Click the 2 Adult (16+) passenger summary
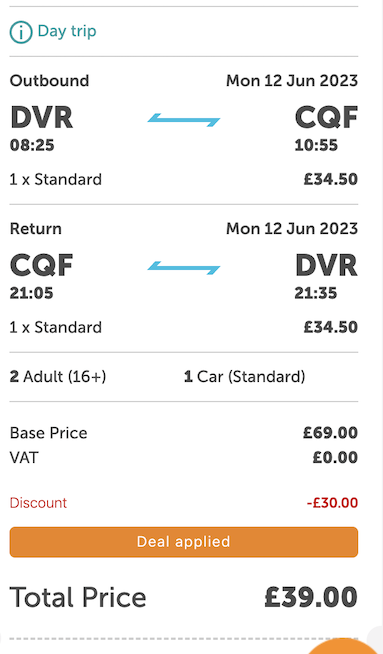Viewport: 383px width, 654px height. point(58,377)
